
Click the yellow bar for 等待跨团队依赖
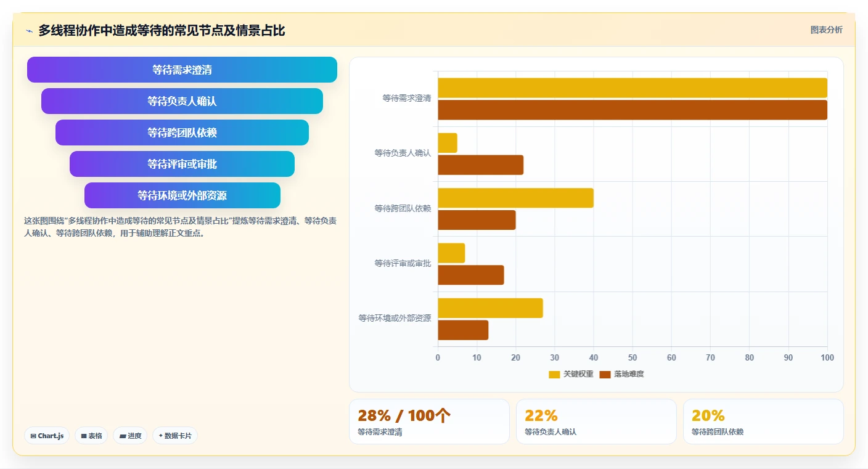[515, 198]
